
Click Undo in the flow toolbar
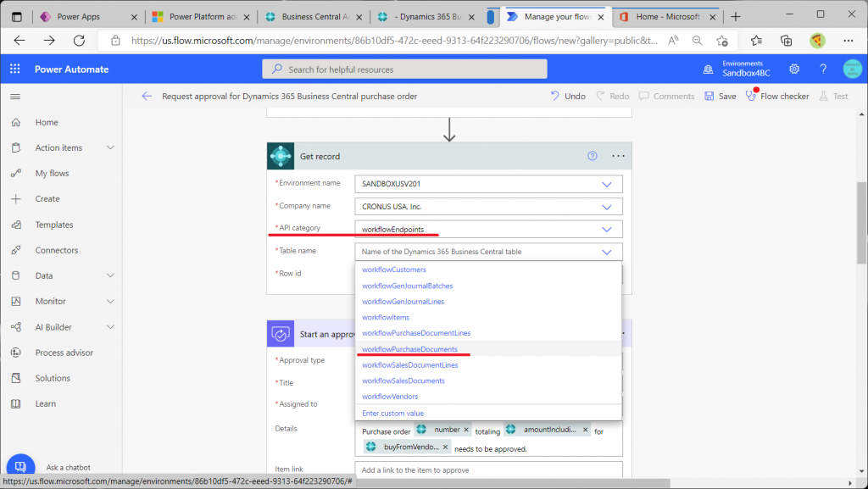point(568,97)
